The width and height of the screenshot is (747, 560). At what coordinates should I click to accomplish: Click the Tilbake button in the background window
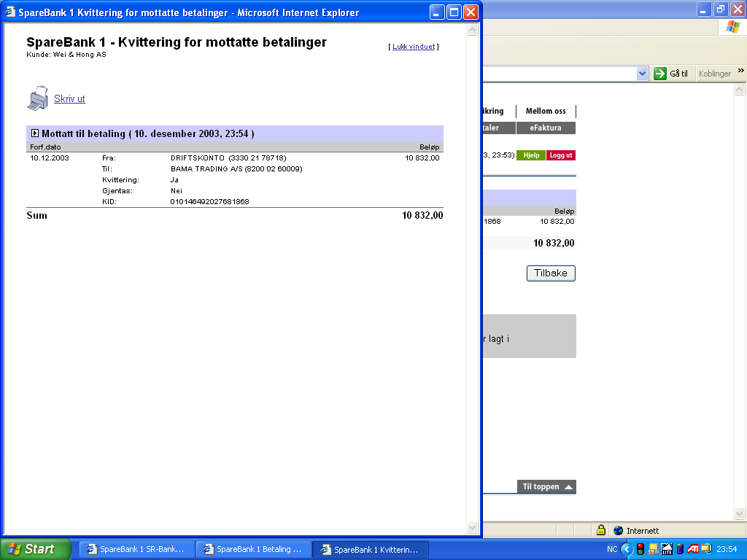551,273
